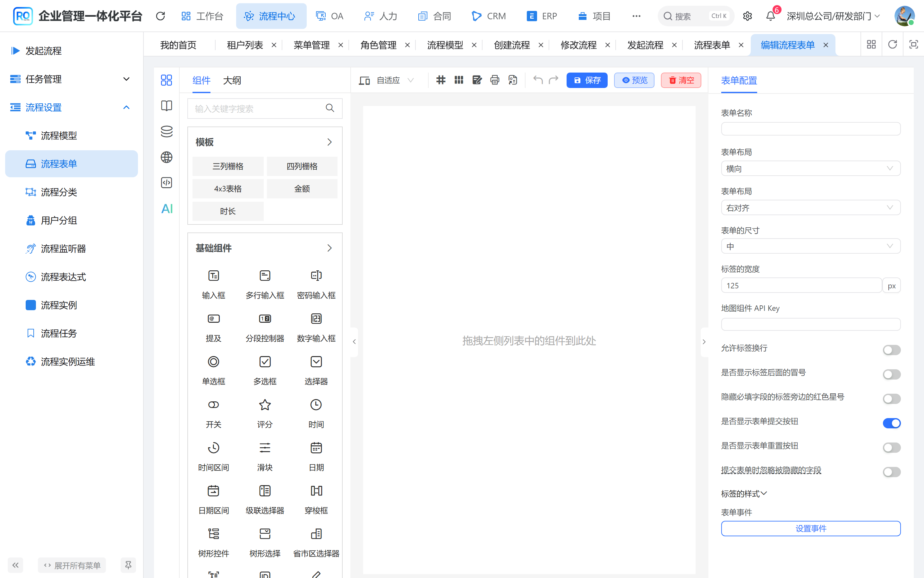The image size is (924, 578).
Task: Click the book icon in side strip
Action: (x=167, y=106)
